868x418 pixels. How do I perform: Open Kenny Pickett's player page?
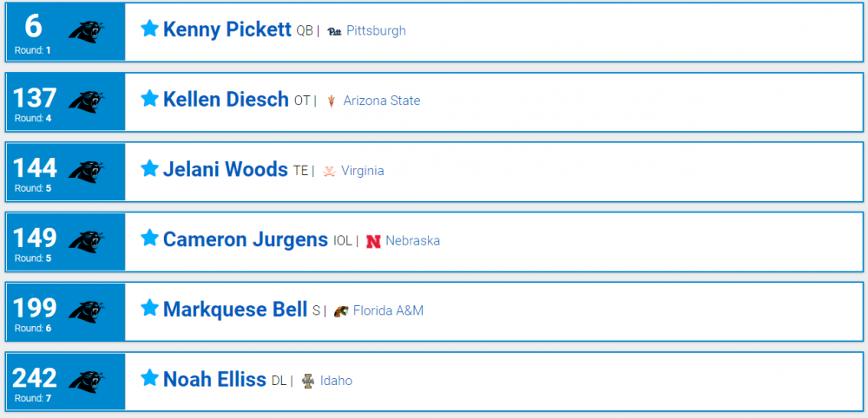[x=227, y=29]
